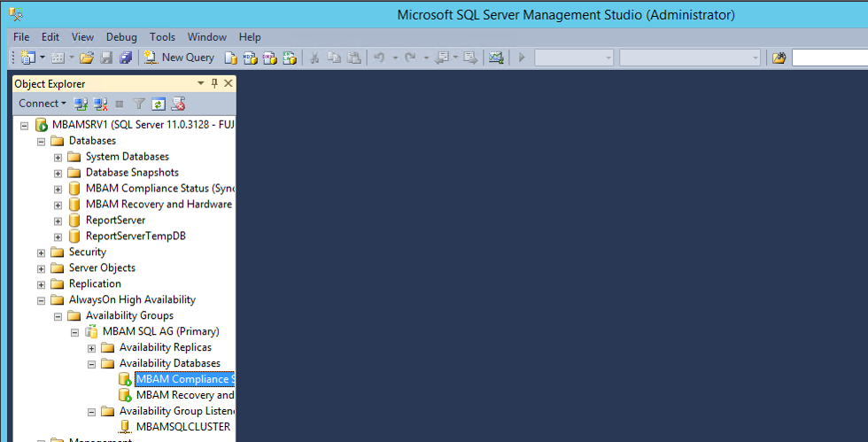This screenshot has height=442, width=868.
Task: Open the Edit menu
Action: (x=50, y=37)
